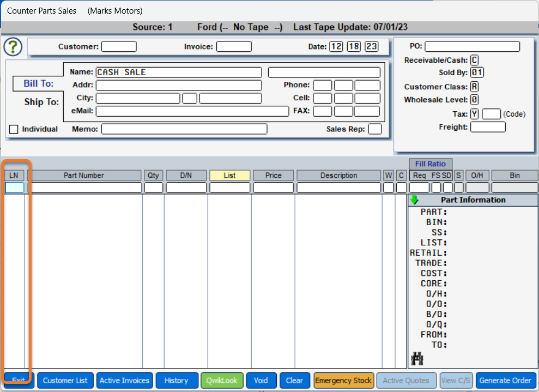Switch to the Ship To tab

(41, 102)
